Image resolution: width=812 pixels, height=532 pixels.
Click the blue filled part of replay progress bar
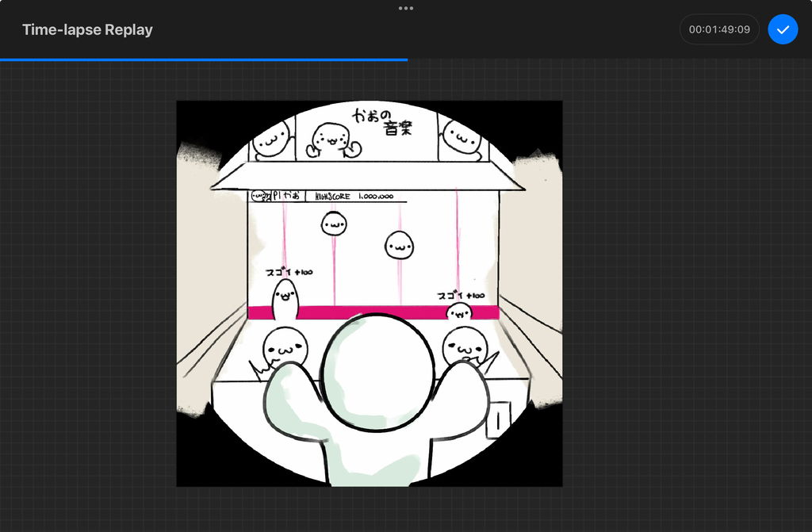203,59
